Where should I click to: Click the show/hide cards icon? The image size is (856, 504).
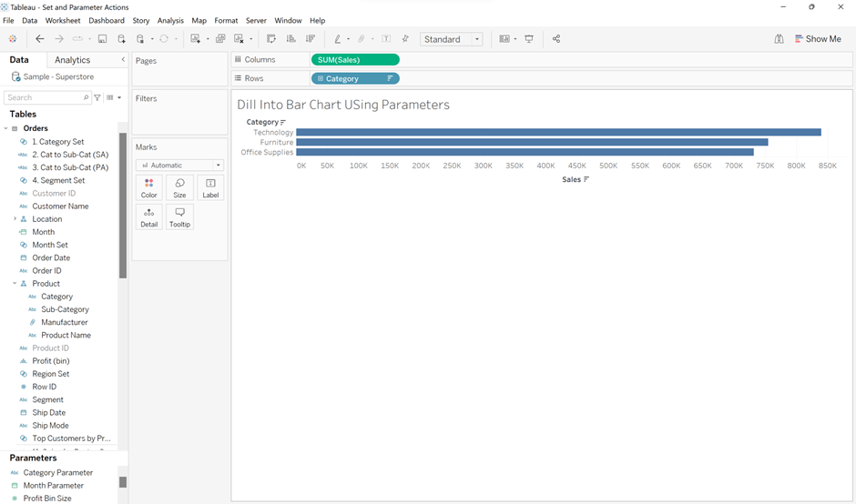(504, 39)
